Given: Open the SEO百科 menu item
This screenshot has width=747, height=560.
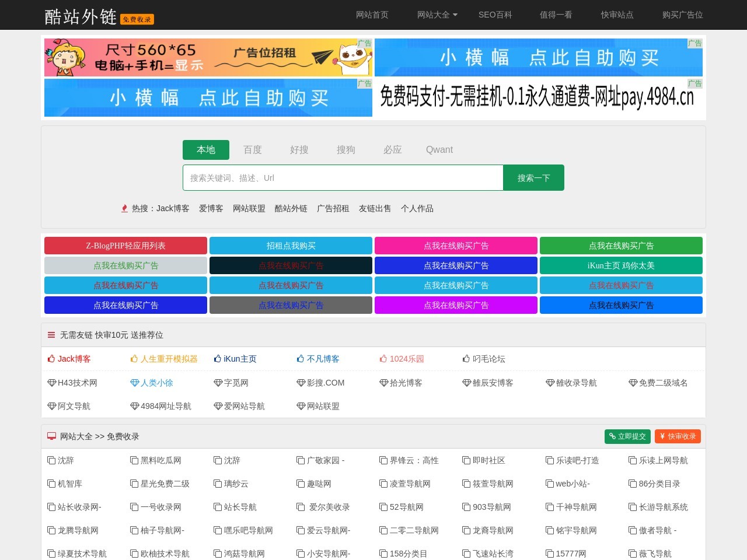Looking at the screenshot, I should coord(495,15).
